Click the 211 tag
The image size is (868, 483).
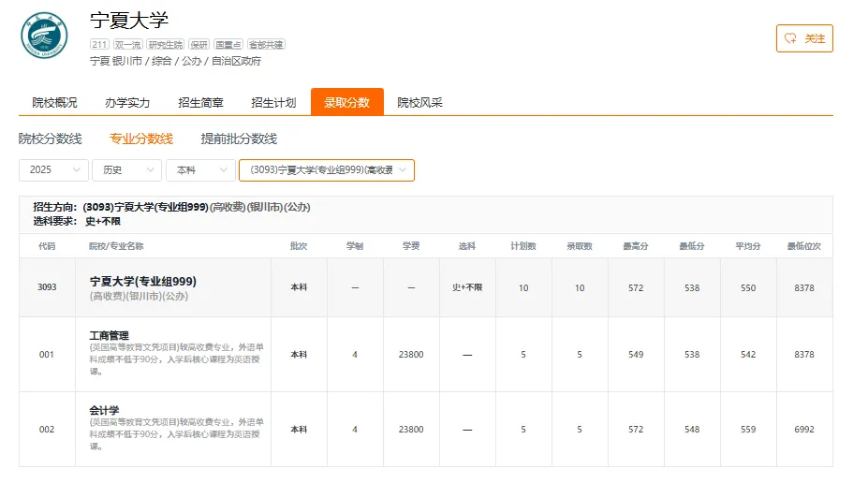click(99, 44)
